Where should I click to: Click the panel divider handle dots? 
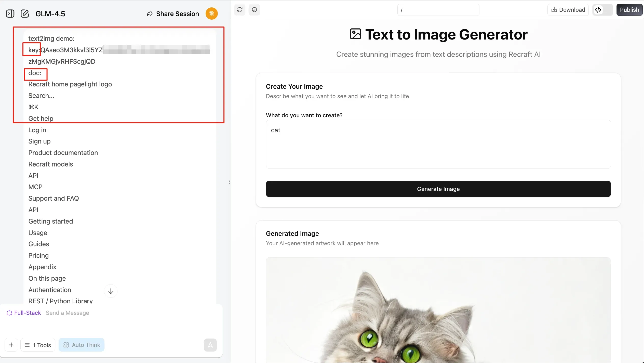(229, 181)
